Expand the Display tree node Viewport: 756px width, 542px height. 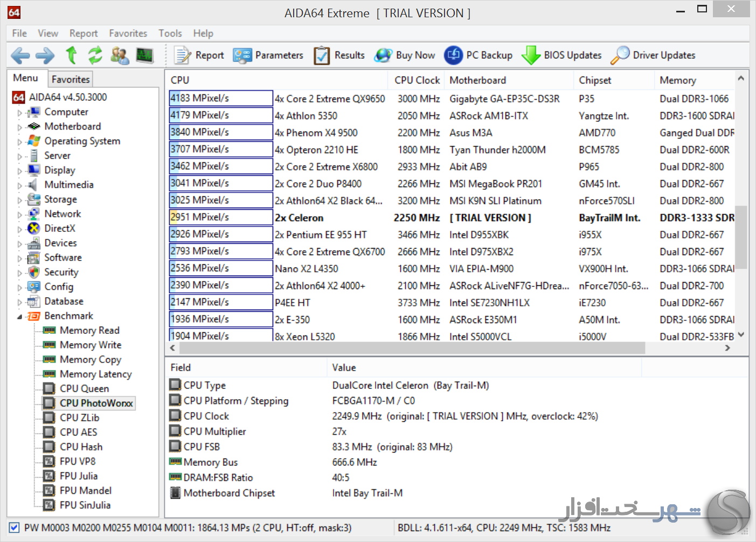[x=20, y=171]
